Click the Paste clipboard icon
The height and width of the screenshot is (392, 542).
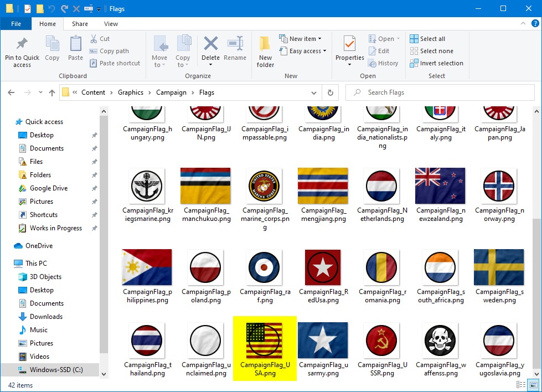[75, 44]
